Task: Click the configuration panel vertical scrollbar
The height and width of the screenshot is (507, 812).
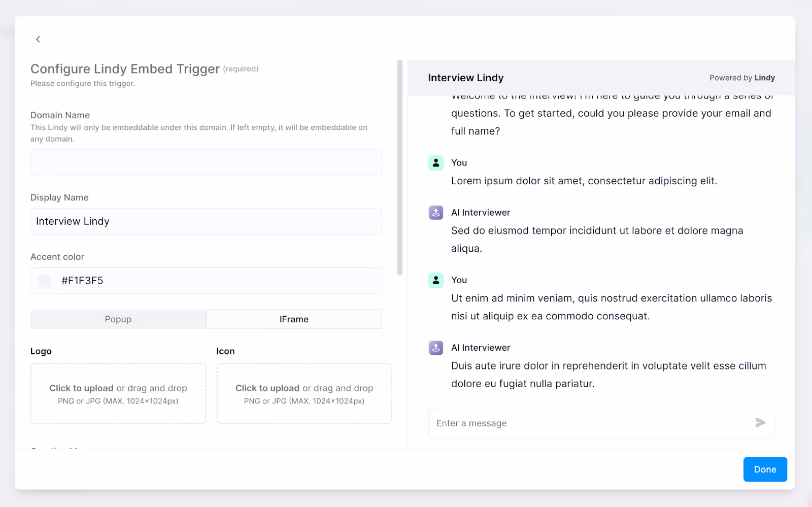Action: pyautogui.click(x=400, y=167)
